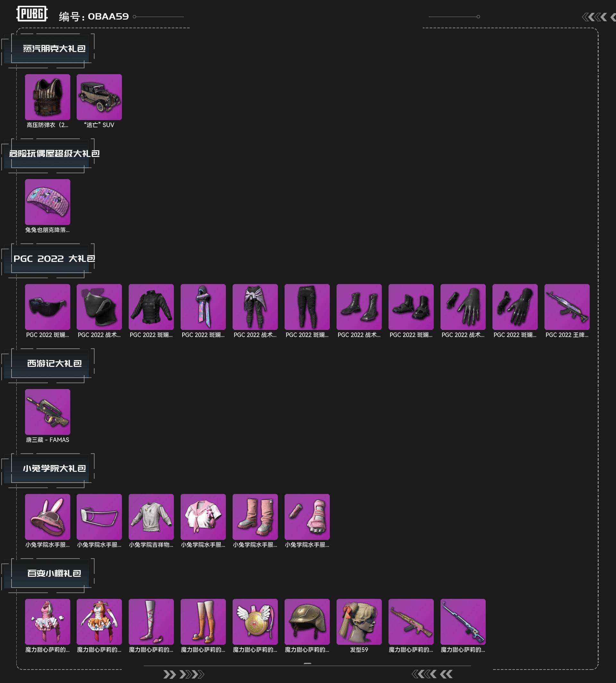The image size is (616, 683).
Task: Click the small handle above bottom divider
Action: [307, 663]
